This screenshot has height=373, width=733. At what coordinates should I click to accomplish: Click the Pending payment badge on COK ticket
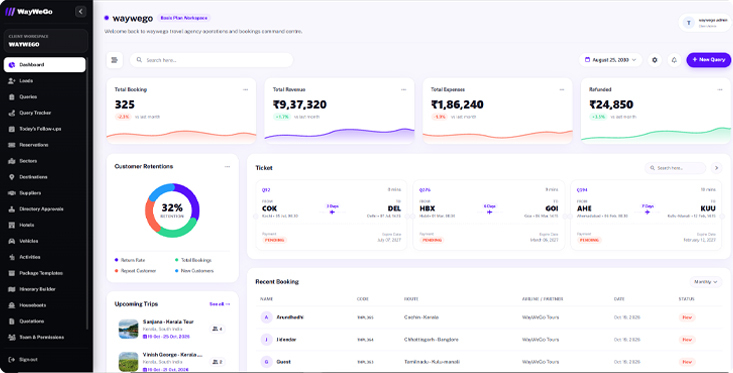point(274,240)
